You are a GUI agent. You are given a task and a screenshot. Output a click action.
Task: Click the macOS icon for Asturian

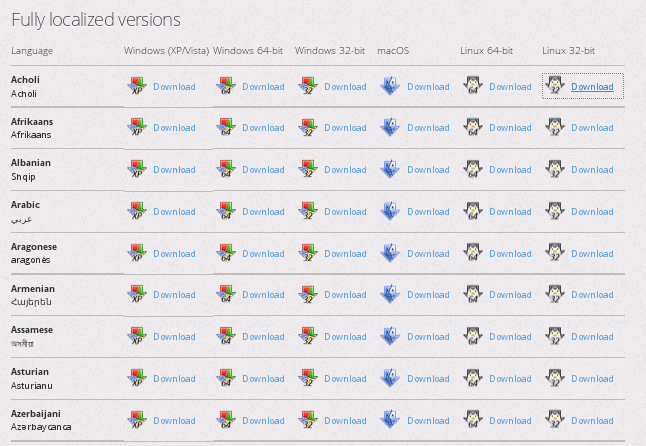point(390,379)
